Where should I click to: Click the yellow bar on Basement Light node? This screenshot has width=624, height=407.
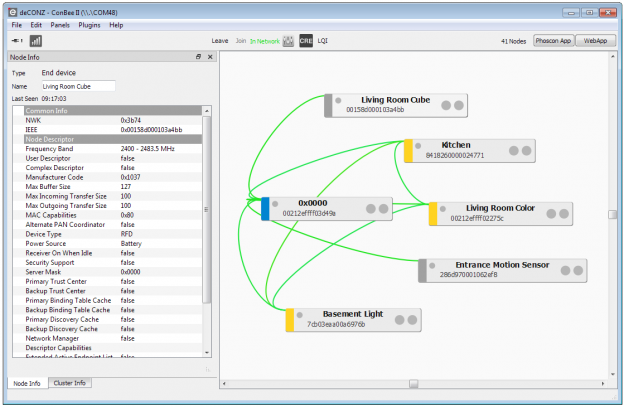tap(289, 319)
